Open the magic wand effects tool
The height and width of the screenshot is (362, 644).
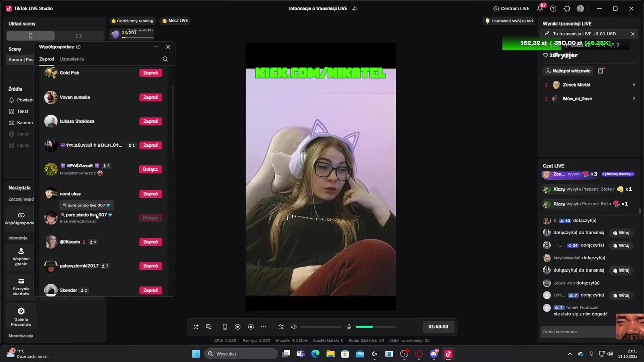pos(196,327)
